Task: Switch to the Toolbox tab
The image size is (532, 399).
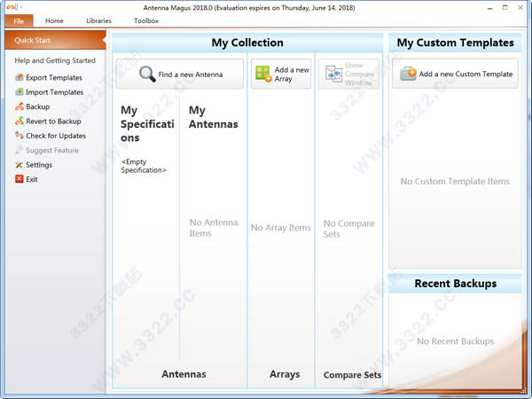Action: pos(146,20)
